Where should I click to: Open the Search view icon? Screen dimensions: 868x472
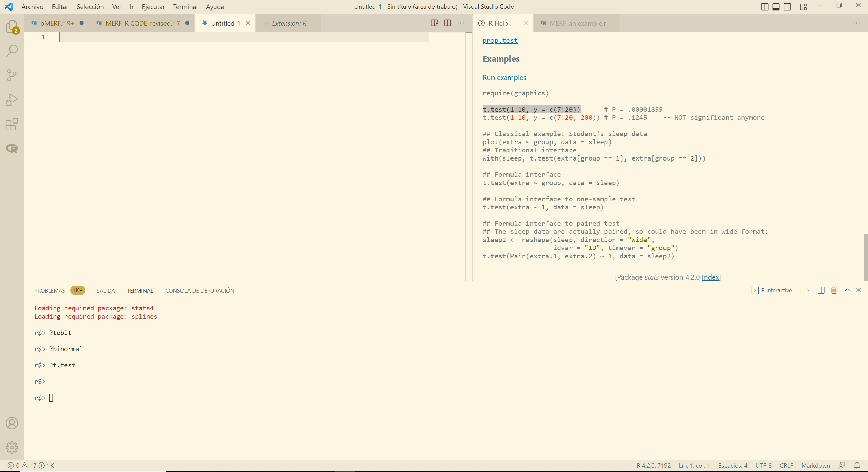tap(12, 51)
